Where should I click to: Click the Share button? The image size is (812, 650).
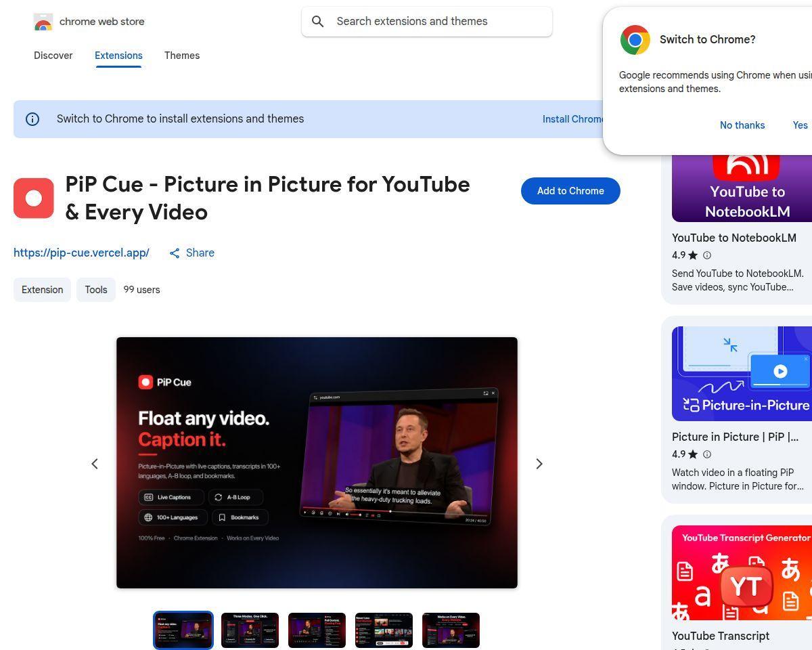(191, 253)
